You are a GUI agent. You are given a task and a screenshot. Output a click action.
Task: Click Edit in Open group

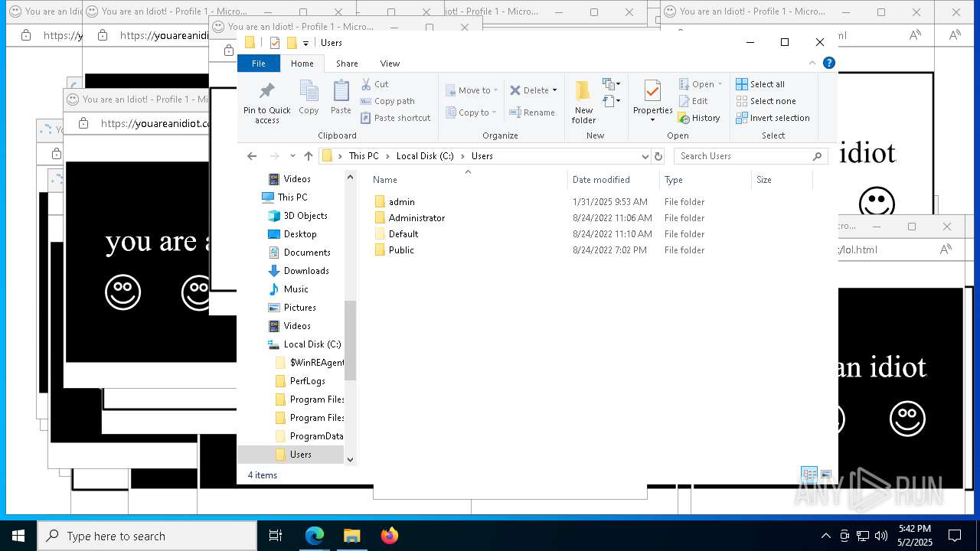tap(693, 101)
